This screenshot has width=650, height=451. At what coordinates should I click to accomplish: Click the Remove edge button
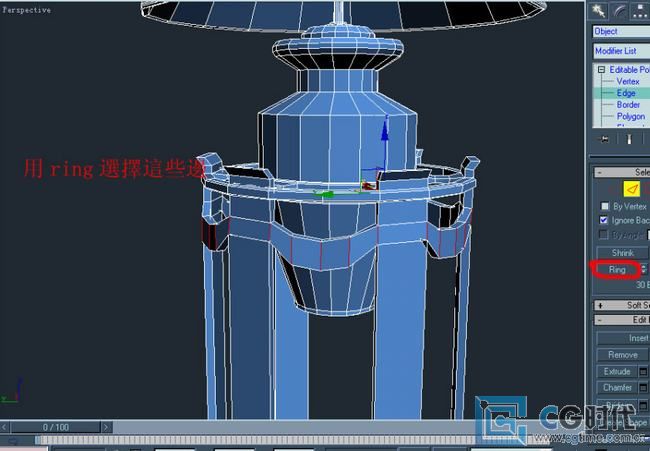(x=623, y=355)
